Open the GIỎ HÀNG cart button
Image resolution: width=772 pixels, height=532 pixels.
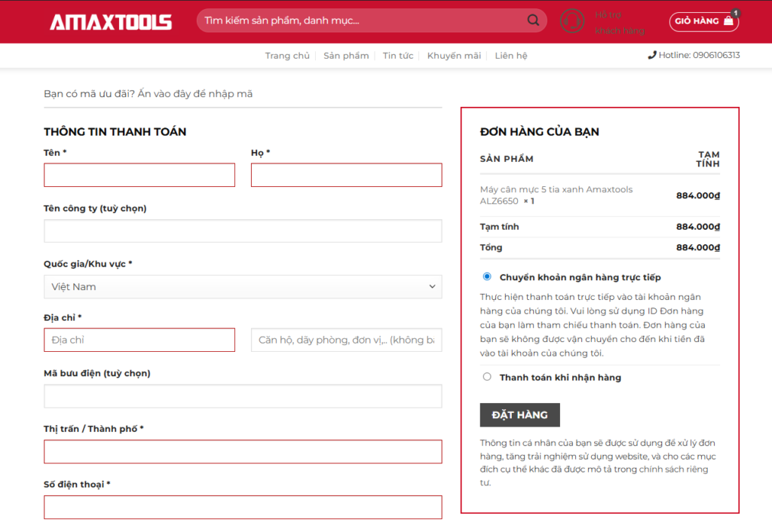pos(704,21)
